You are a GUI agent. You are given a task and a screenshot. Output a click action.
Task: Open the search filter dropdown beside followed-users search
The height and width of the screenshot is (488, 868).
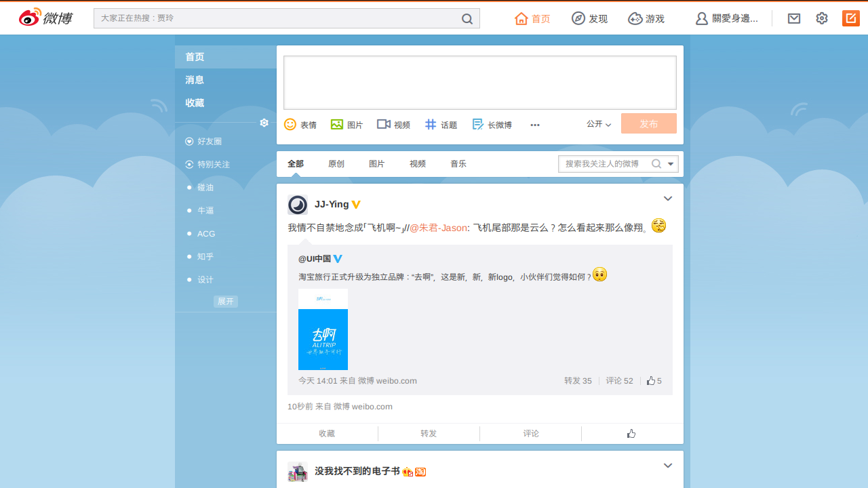point(669,163)
